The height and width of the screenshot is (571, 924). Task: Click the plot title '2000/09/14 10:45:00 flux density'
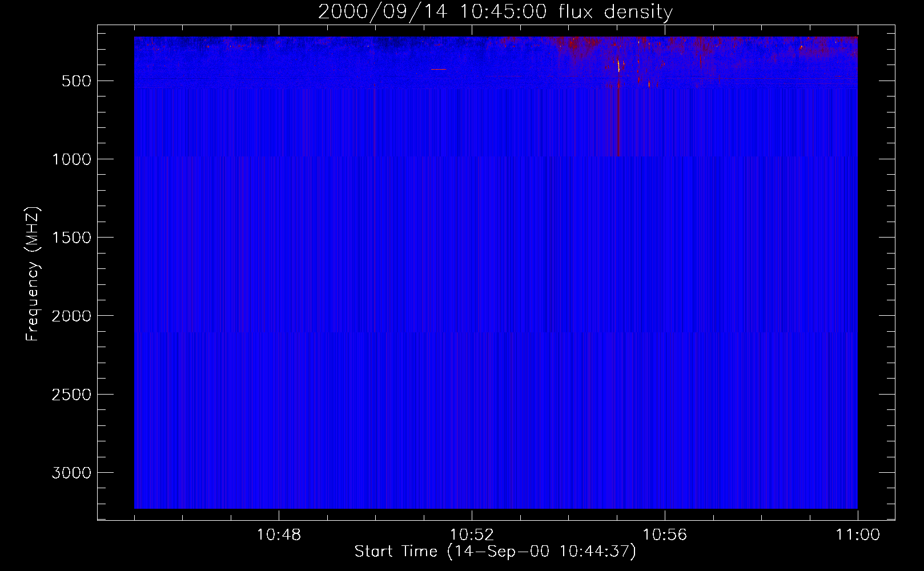[495, 11]
